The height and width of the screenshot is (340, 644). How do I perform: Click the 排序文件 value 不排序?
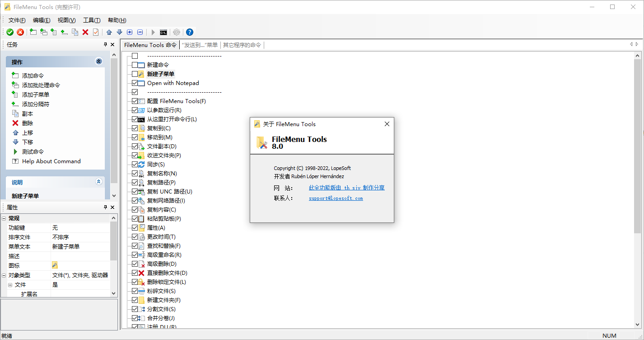80,237
